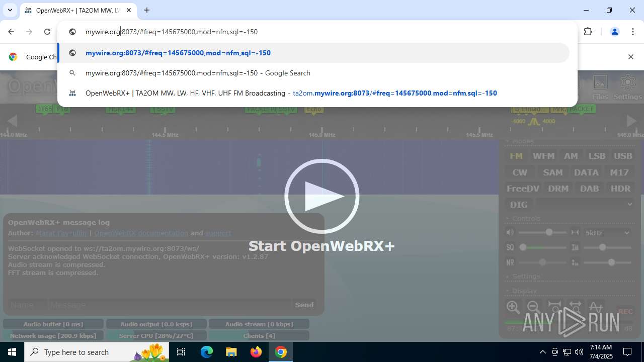Select the M17 mode button

pos(619,172)
